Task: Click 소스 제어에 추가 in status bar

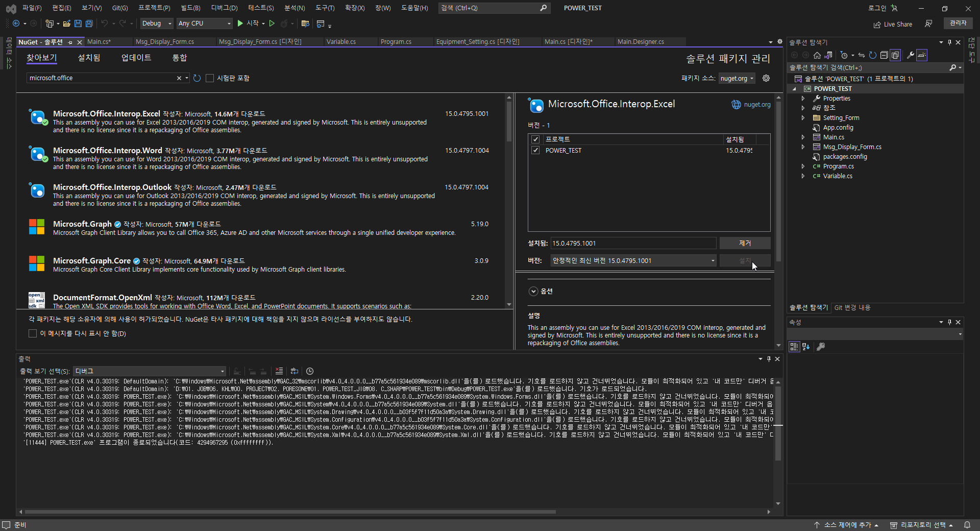Action: pos(846,525)
